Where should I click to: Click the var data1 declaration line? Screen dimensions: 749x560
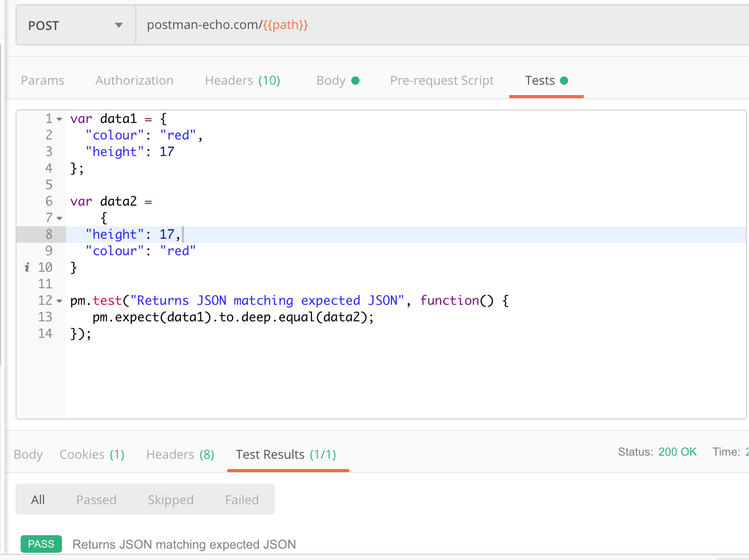(119, 119)
